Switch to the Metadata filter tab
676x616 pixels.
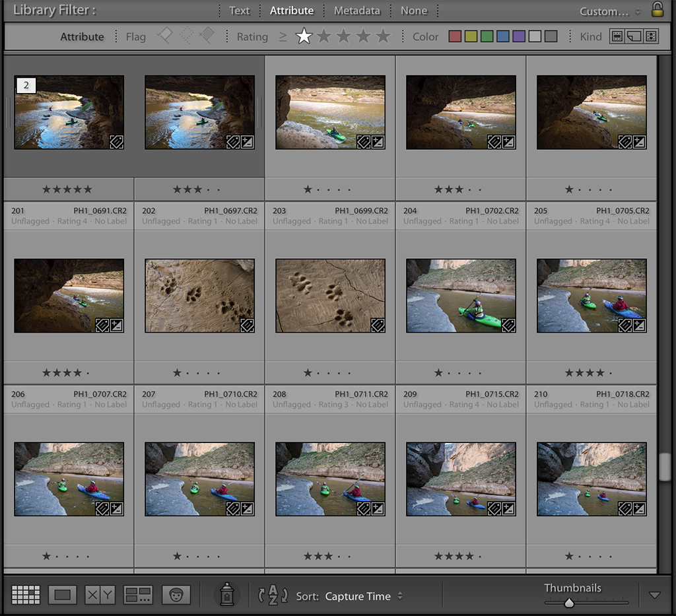(x=356, y=11)
